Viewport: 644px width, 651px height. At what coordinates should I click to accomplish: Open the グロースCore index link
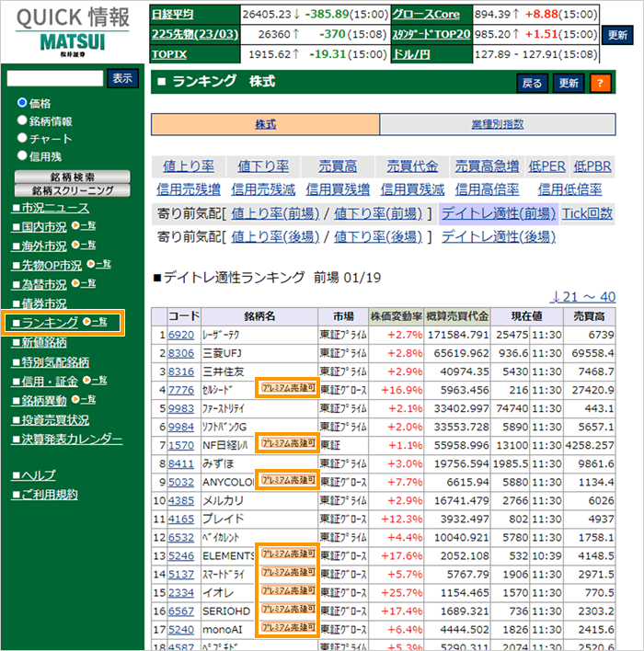tap(426, 15)
